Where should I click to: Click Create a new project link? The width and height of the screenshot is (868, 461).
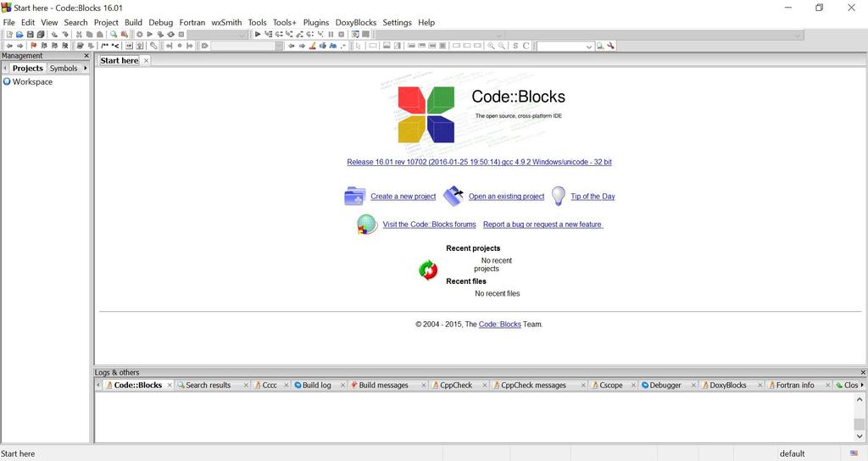pos(403,197)
